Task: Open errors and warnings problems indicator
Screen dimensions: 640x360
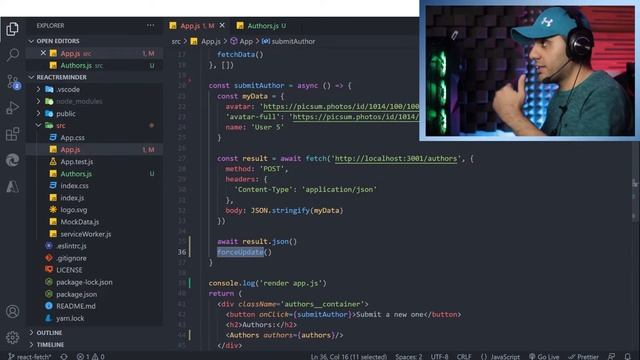Action: 91,356
